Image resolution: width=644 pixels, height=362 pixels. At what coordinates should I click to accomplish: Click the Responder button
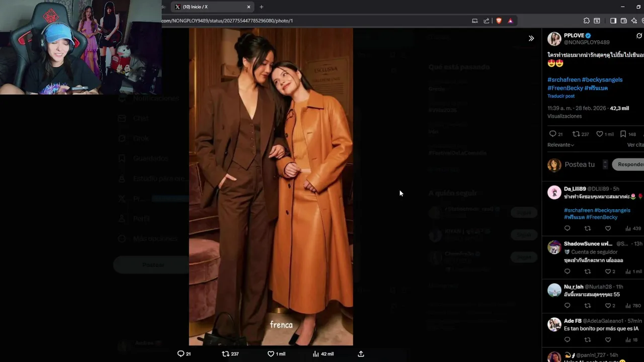pyautogui.click(x=628, y=164)
